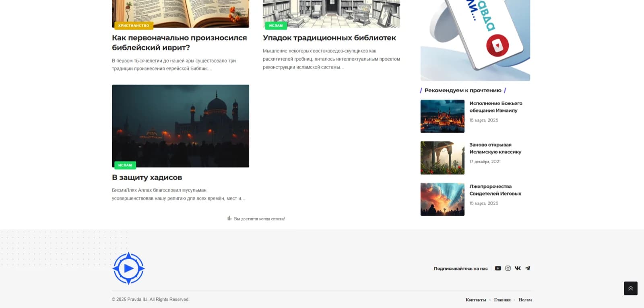The image size is (644, 308).
Task: Click the garden arch recommended thumbnail
Action: [x=442, y=158]
